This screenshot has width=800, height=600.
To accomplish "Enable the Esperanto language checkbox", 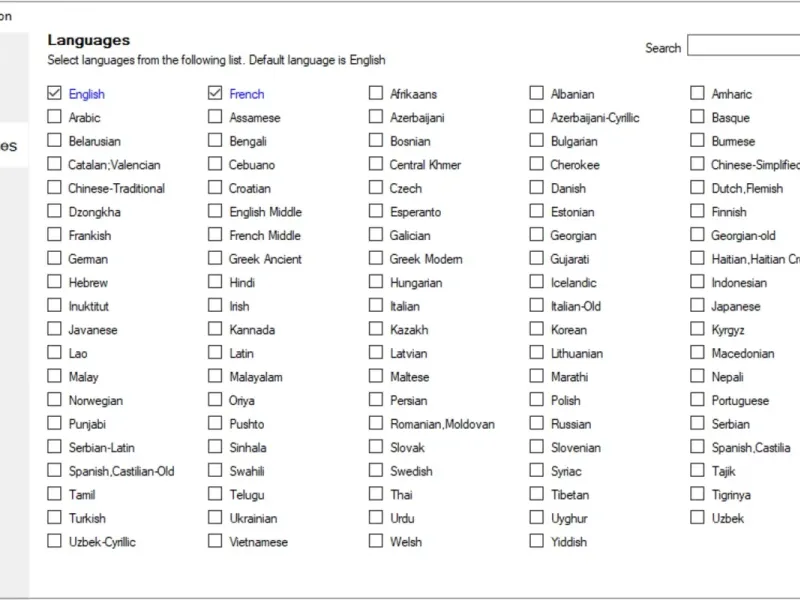I will (376, 212).
